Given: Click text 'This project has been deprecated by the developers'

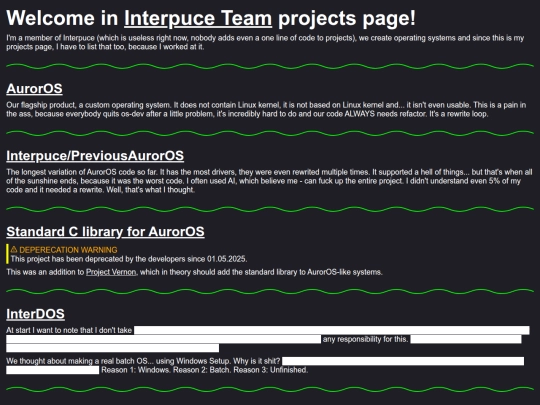Looking at the screenshot, I should point(98,259).
